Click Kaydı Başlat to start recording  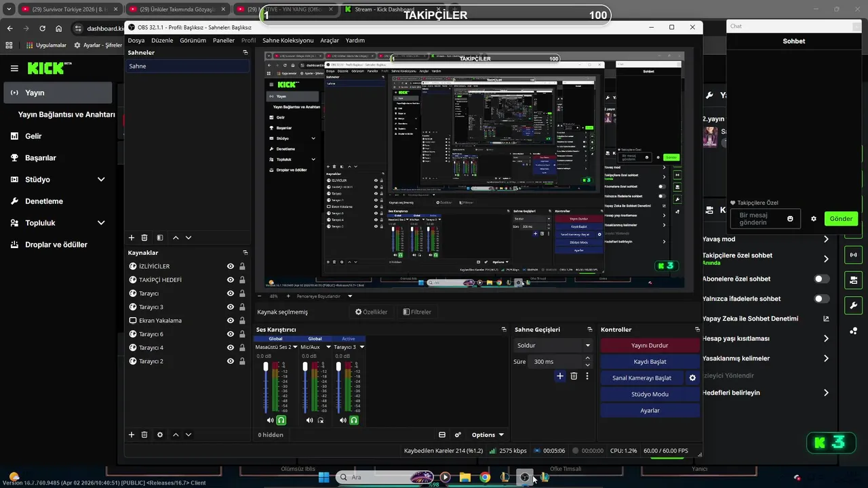(x=650, y=362)
